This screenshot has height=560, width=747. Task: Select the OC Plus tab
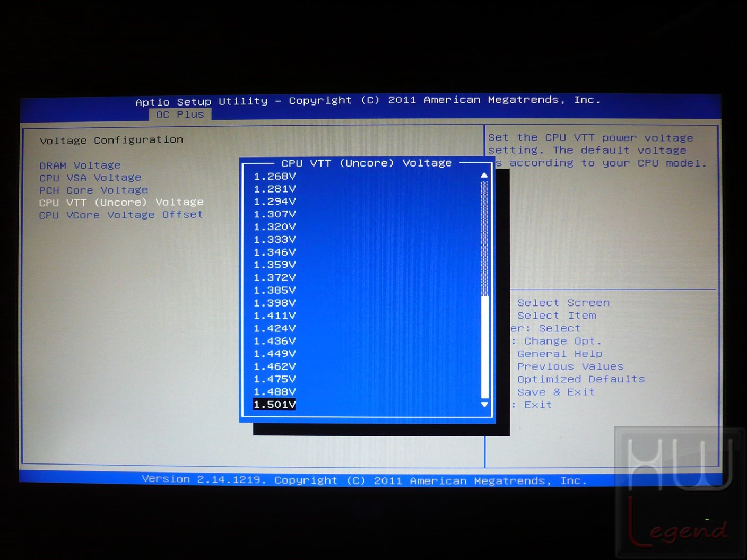180,115
